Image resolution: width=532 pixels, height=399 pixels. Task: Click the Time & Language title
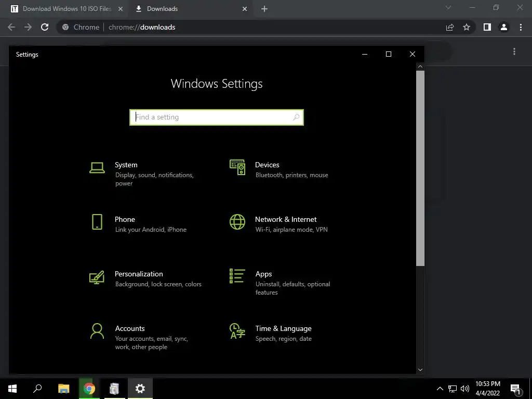(x=283, y=328)
